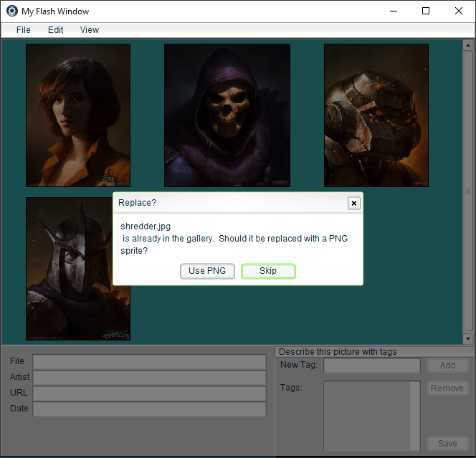
Task: Open the View menu
Action: pos(90,30)
